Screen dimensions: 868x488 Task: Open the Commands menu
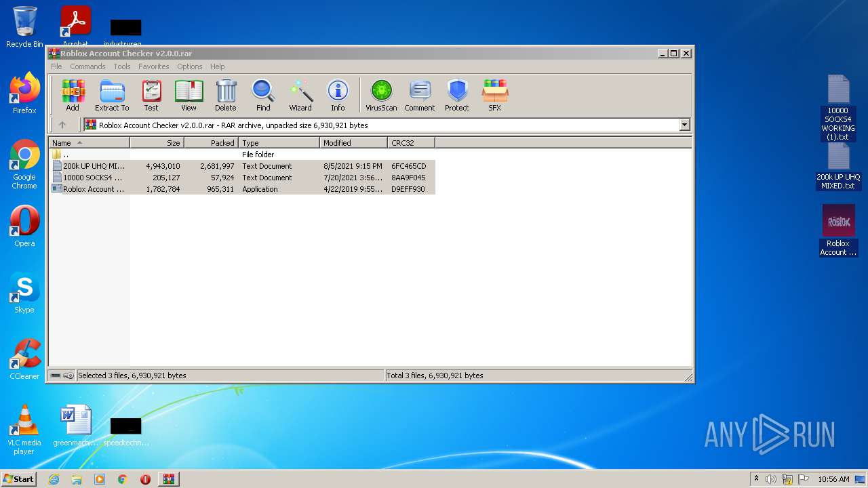click(x=87, y=66)
